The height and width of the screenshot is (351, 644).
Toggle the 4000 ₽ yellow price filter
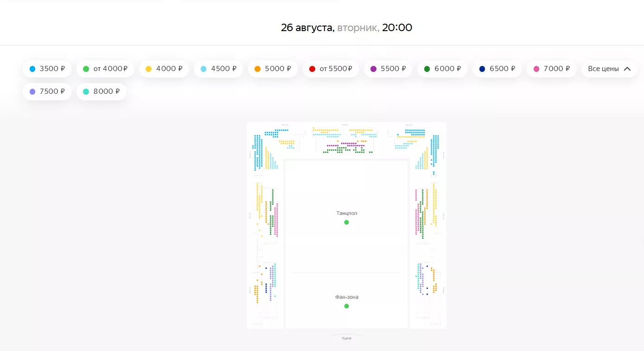pos(164,69)
